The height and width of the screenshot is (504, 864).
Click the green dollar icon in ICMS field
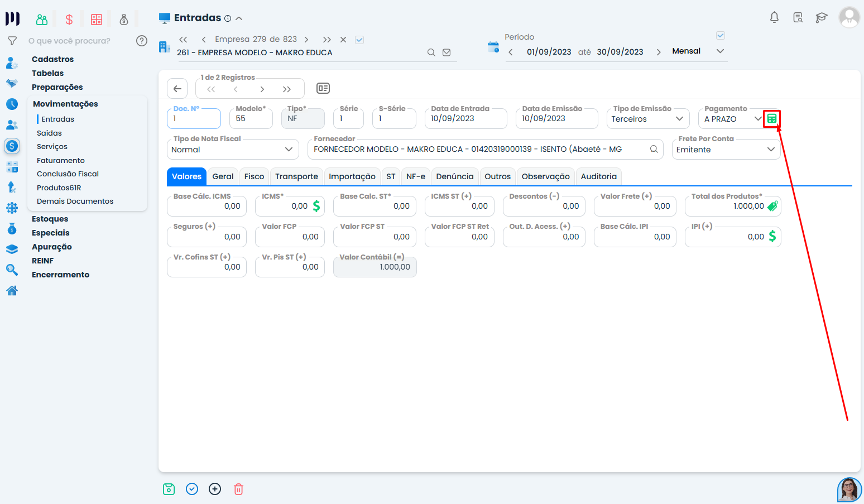[316, 206]
